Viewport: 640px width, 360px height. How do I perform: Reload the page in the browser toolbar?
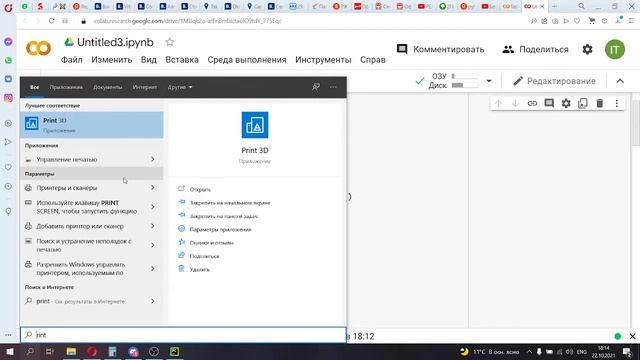coord(51,21)
